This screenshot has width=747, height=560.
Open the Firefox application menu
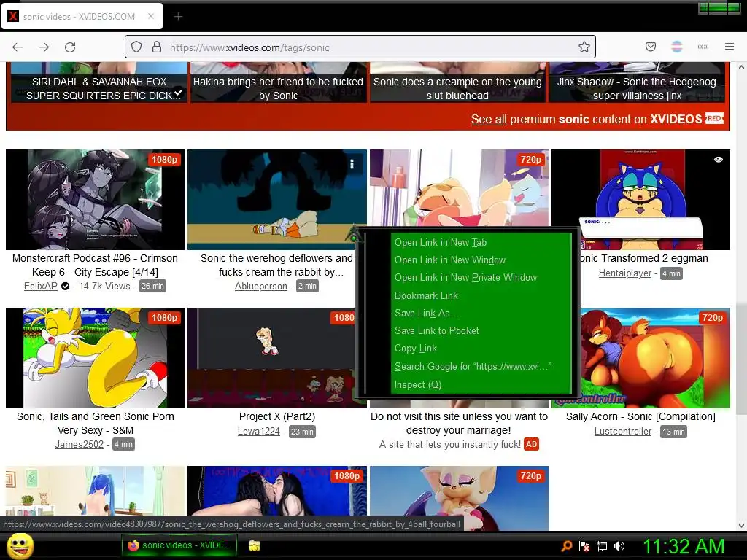(x=729, y=47)
